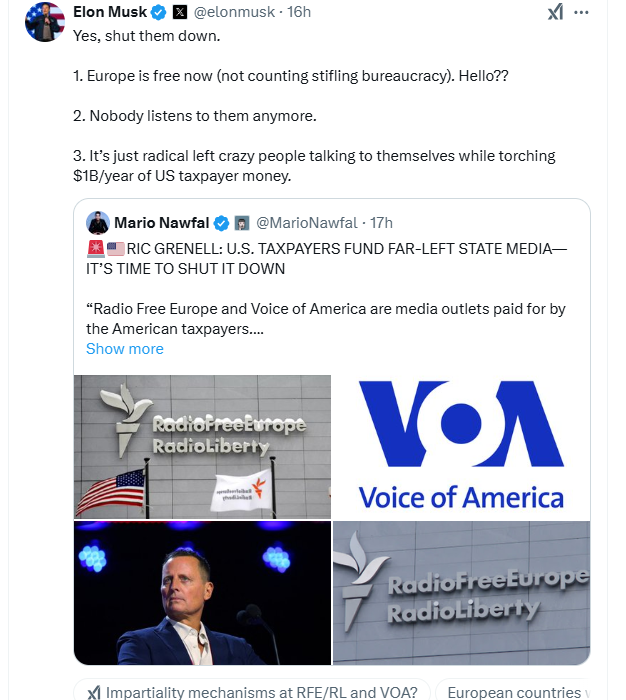Click Elon Musk's profile avatar
This screenshot has height=700, width=626.
[x=45, y=21]
